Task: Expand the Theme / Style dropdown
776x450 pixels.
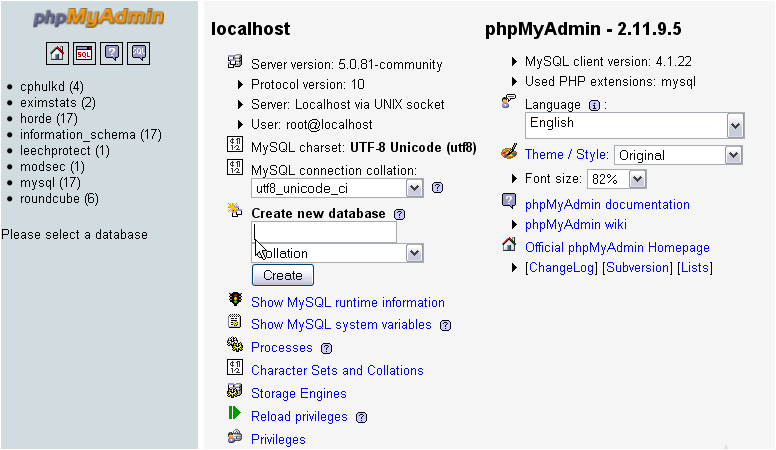Action: [678, 155]
